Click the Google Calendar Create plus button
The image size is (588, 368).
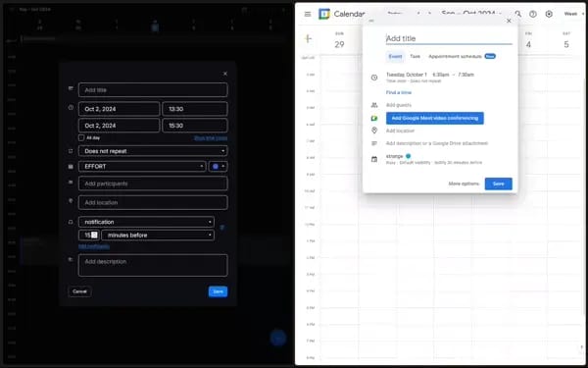tap(308, 38)
